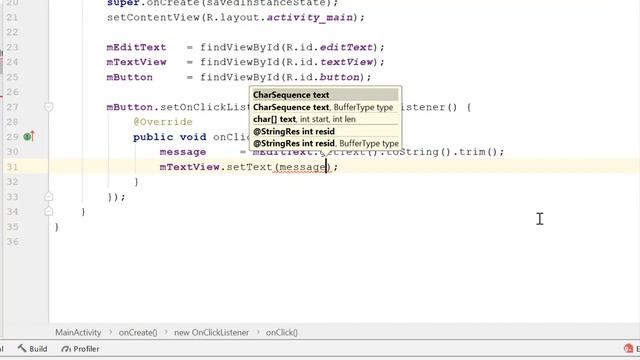The height and width of the screenshot is (360, 640).
Task: Click 'editText' resource id on line 23
Action: point(346,47)
